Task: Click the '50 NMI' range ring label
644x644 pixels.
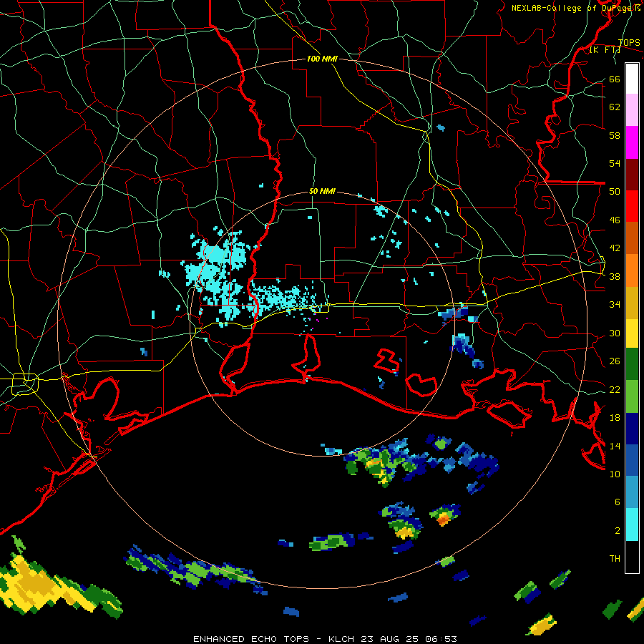Action: coord(322,191)
